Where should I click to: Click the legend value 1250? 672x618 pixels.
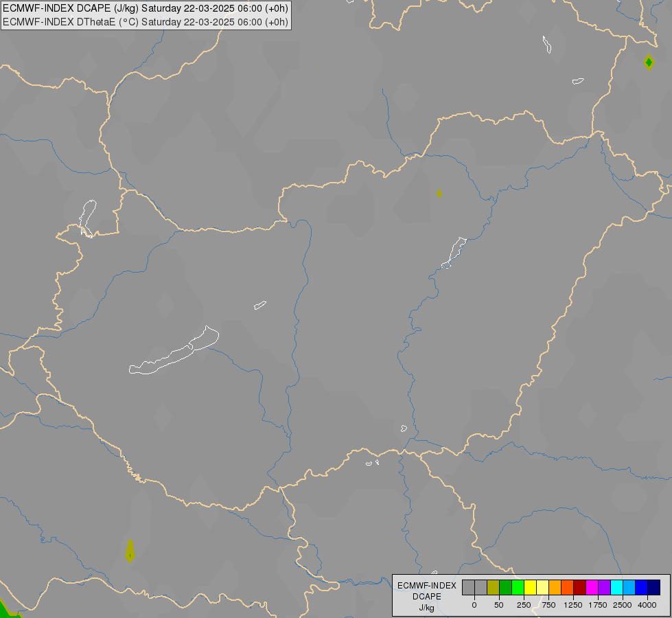(573, 605)
